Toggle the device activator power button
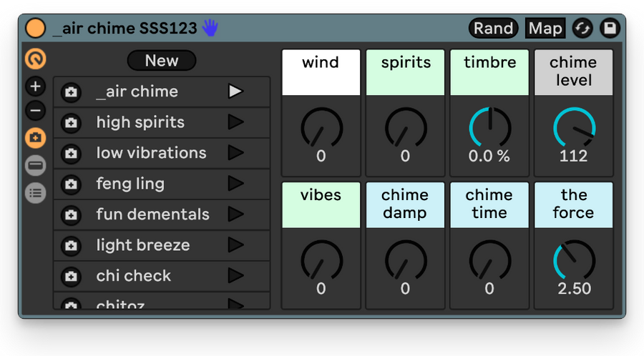 coord(35,29)
